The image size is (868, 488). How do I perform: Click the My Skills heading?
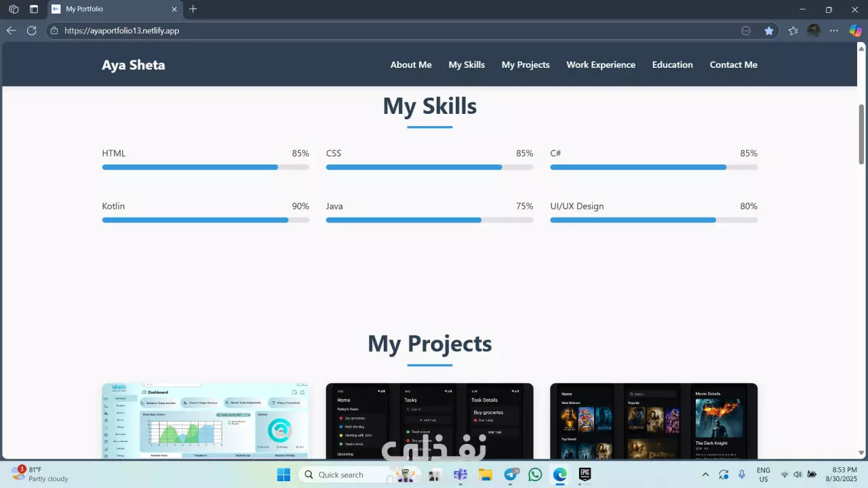[x=430, y=106]
